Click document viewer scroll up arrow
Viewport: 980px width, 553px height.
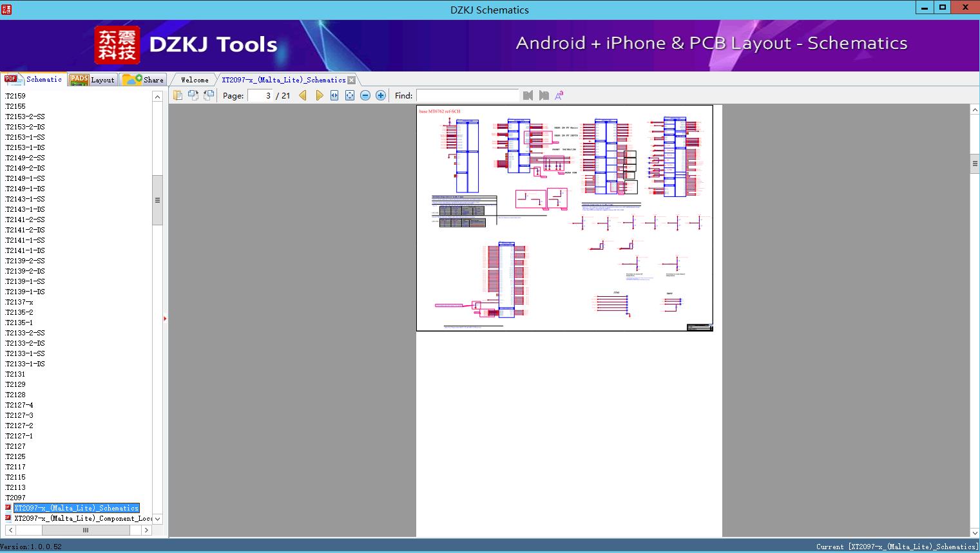click(x=975, y=110)
